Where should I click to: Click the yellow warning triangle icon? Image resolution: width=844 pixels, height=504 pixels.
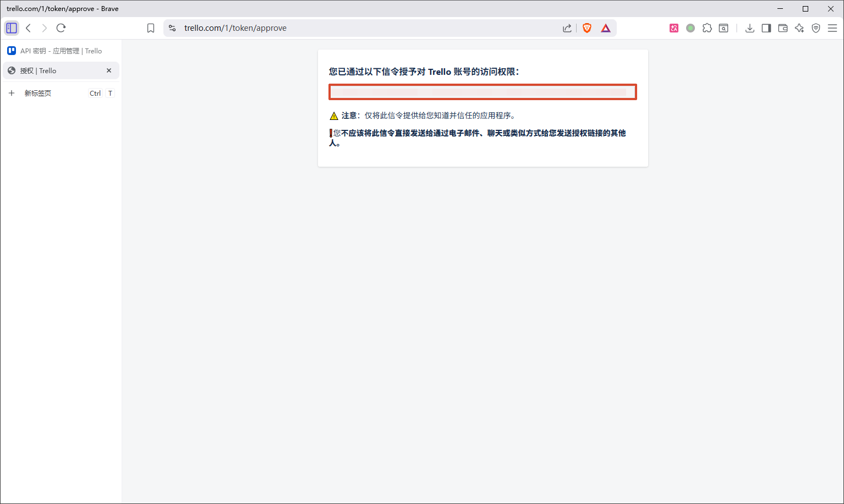tap(334, 116)
